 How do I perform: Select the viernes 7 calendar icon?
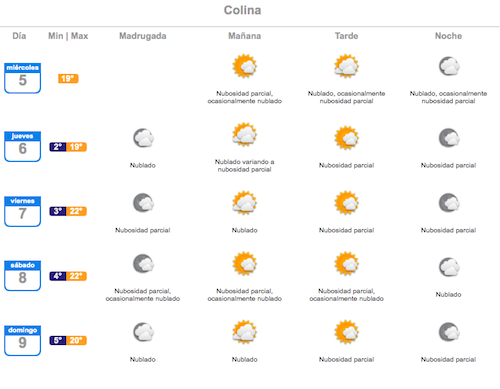click(22, 211)
